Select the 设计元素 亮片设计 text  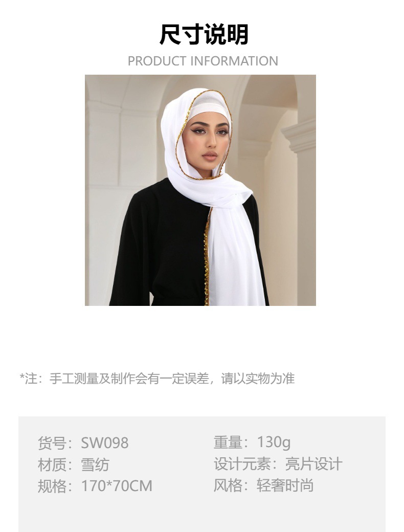pyautogui.click(x=278, y=464)
